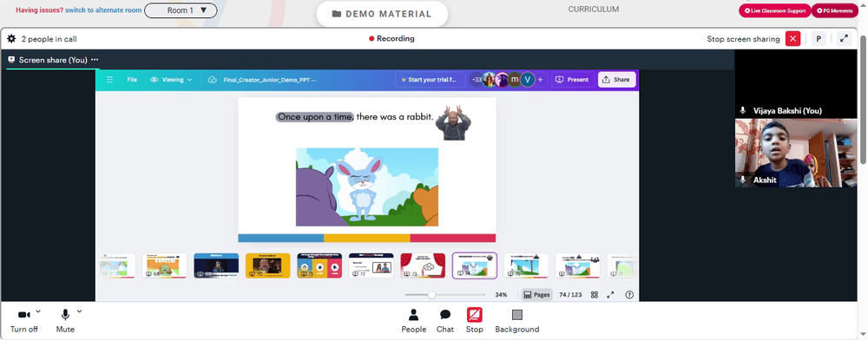The width and height of the screenshot is (868, 340).
Task: Select slide thumbnail 76
Action: coord(578,265)
